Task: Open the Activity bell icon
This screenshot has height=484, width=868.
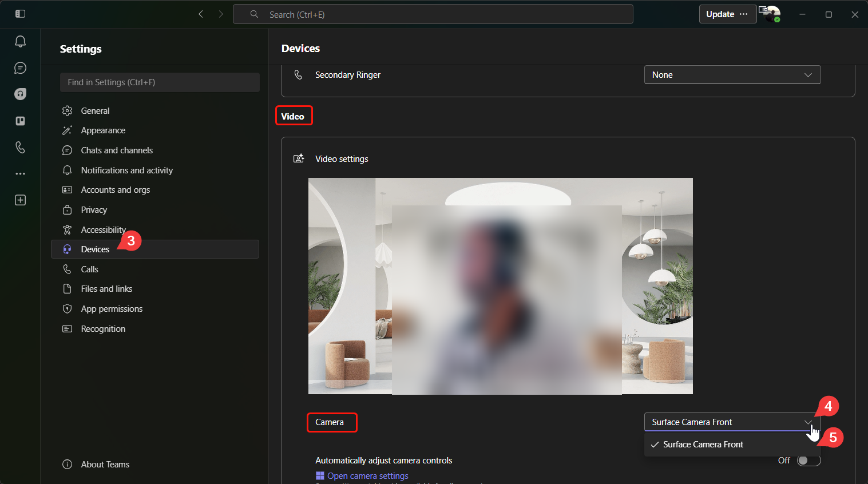Action: pyautogui.click(x=20, y=41)
